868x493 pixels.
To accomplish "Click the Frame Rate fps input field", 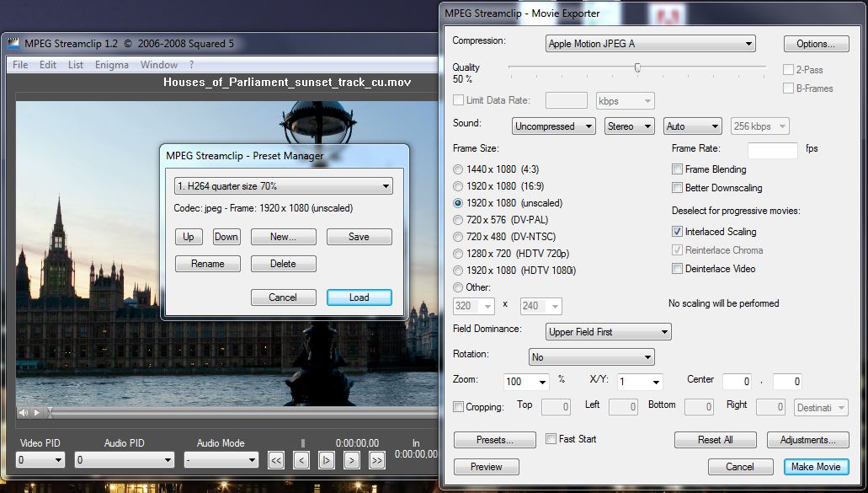I will pos(773,150).
